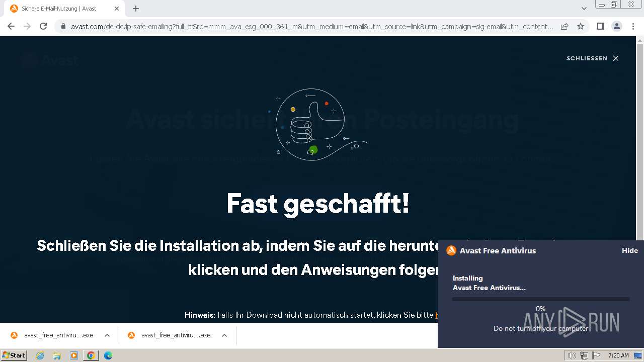Click the faded Avast logo on page
The height and width of the screenshot is (362, 644).
click(50, 61)
